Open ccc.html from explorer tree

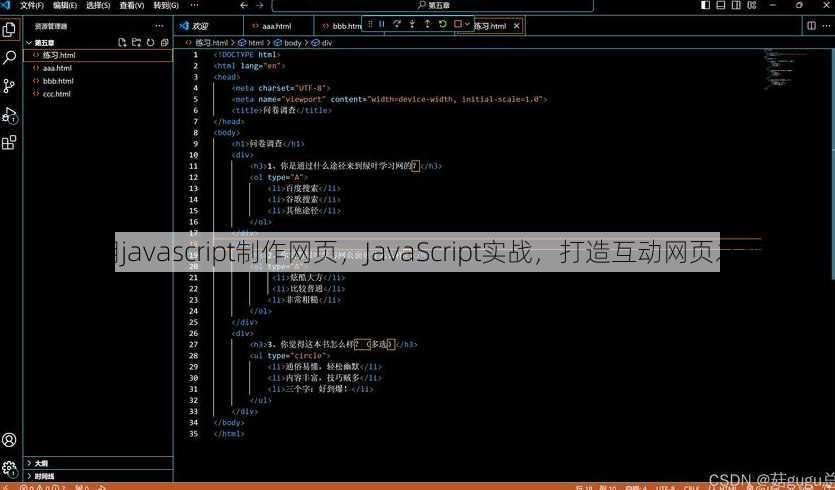[99, 94]
